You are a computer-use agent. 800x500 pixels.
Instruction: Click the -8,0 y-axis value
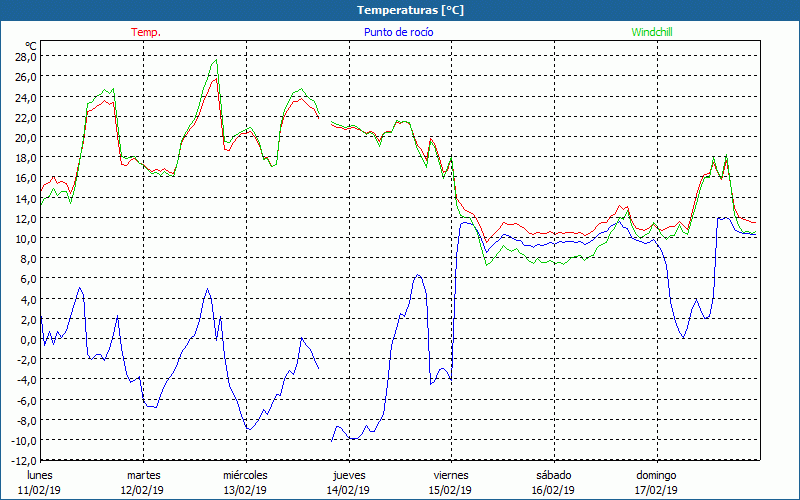28,420
